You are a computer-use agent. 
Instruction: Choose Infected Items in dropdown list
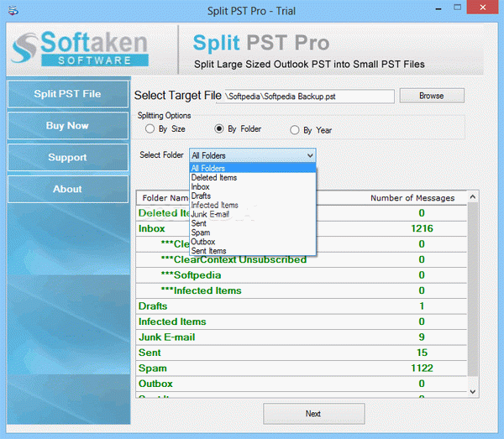[x=253, y=205]
